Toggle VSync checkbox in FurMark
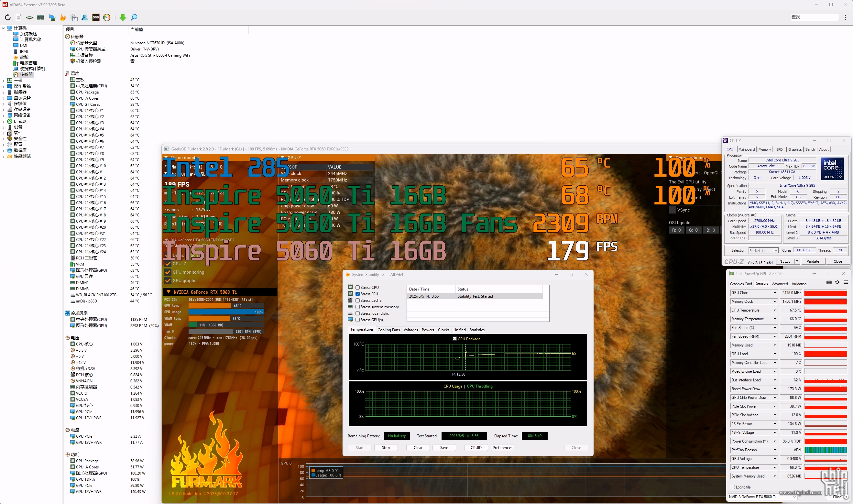 (x=672, y=210)
